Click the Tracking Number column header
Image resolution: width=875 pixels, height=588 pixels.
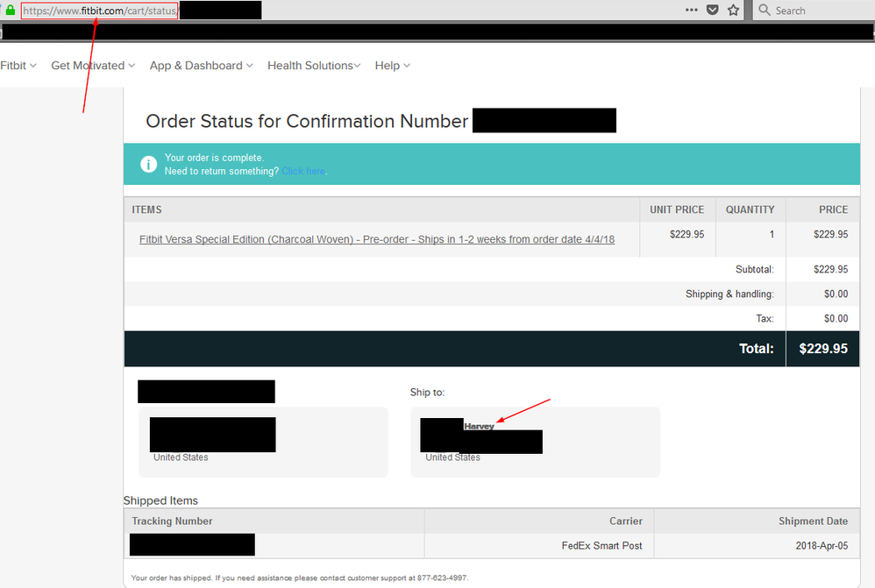(172, 521)
